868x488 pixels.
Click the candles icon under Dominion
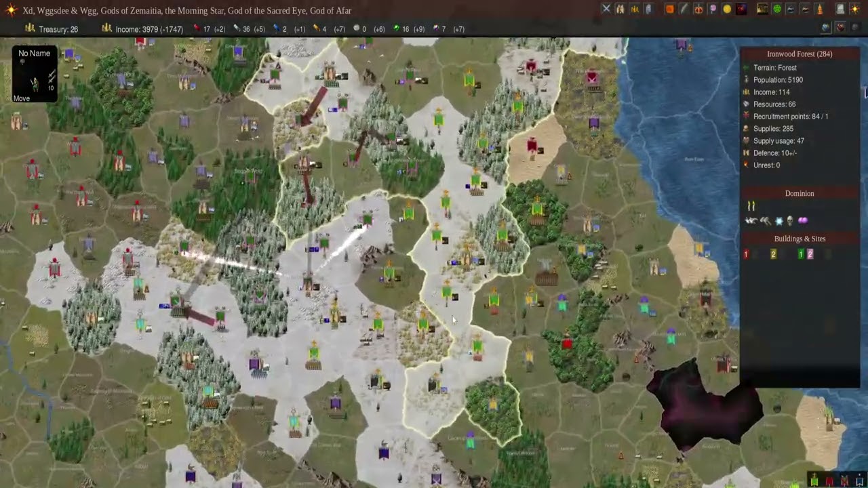tap(751, 205)
